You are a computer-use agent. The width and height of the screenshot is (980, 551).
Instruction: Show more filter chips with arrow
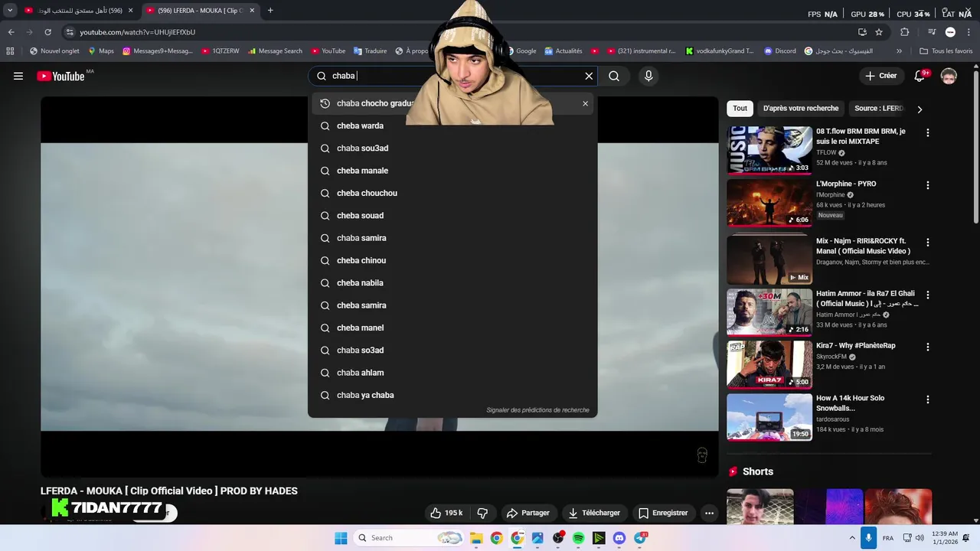tap(920, 109)
